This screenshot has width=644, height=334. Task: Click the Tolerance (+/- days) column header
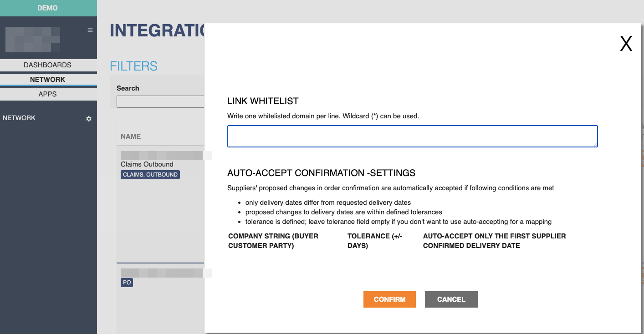click(x=374, y=241)
